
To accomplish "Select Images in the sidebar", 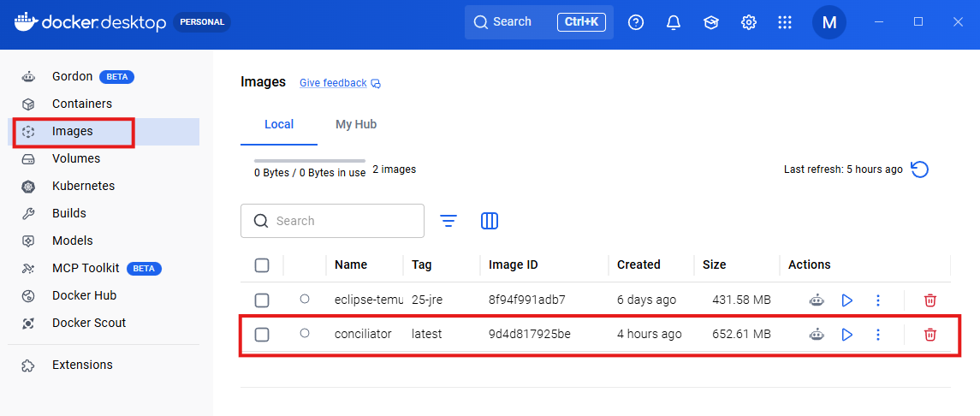I will click(104, 131).
